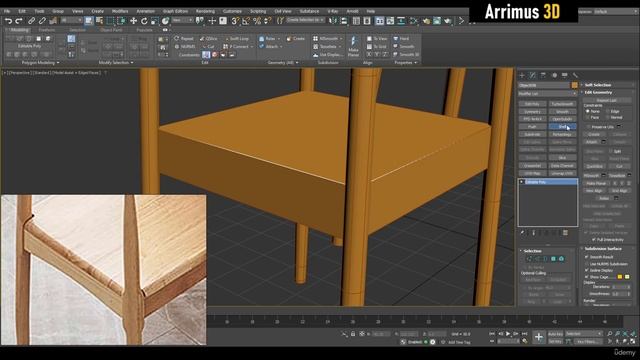
Task: Click the Align tool icon
Action: (344, 20)
